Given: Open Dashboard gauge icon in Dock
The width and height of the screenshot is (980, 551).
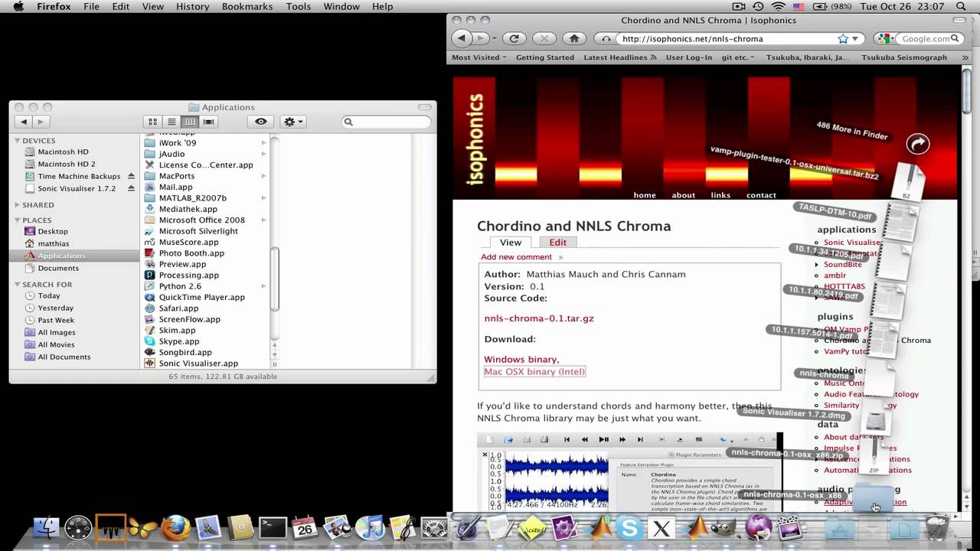Looking at the screenshot, I should tap(78, 528).
